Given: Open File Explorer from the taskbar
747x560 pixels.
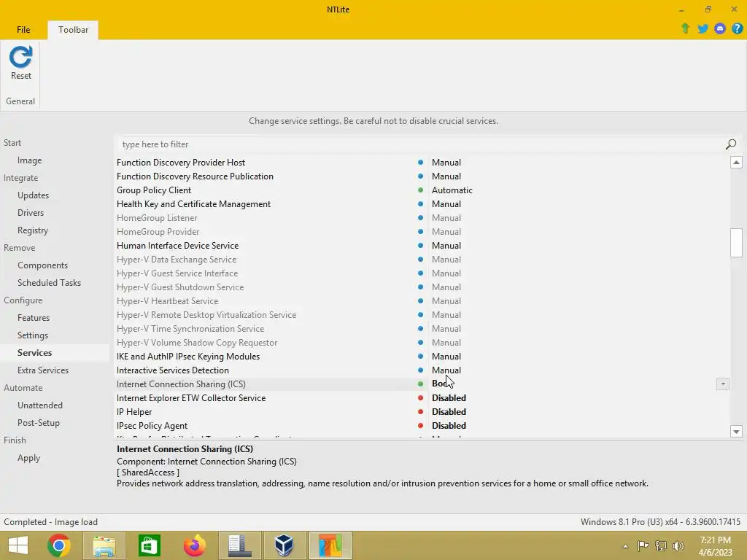Looking at the screenshot, I should (104, 545).
